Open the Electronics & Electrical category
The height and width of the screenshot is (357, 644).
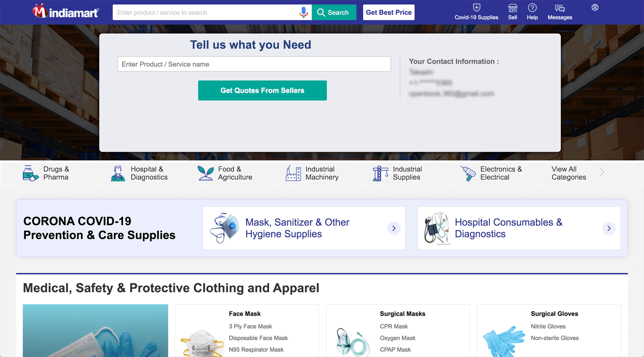tap(501, 173)
